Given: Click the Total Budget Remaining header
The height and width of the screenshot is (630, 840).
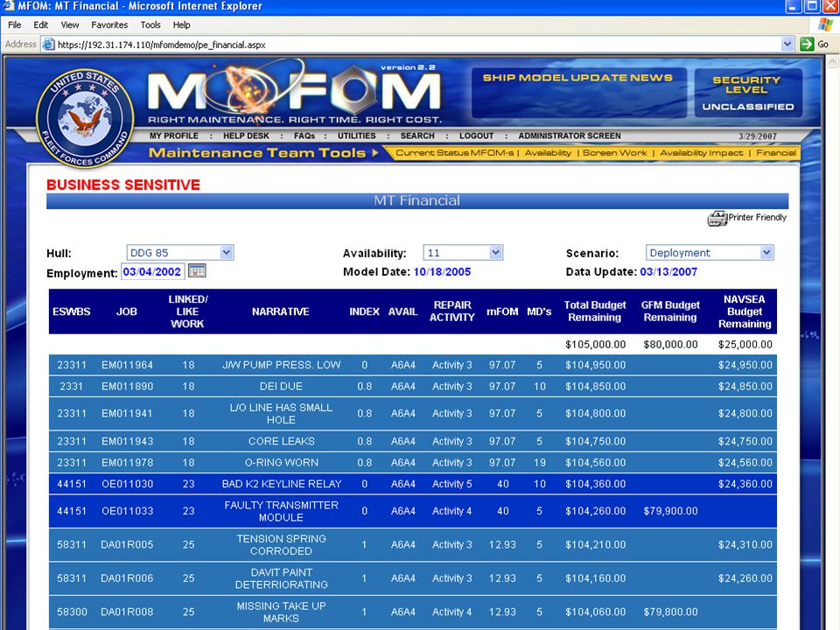Looking at the screenshot, I should pos(595,311).
